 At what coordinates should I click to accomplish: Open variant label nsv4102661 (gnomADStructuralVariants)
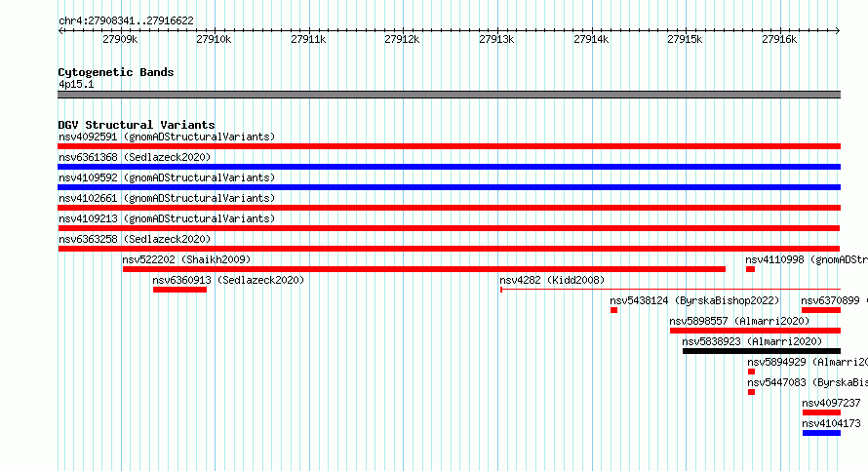point(167,198)
